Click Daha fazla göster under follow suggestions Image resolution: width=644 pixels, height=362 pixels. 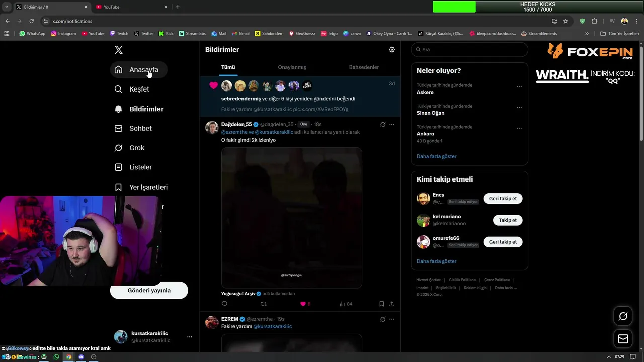pyautogui.click(x=437, y=261)
